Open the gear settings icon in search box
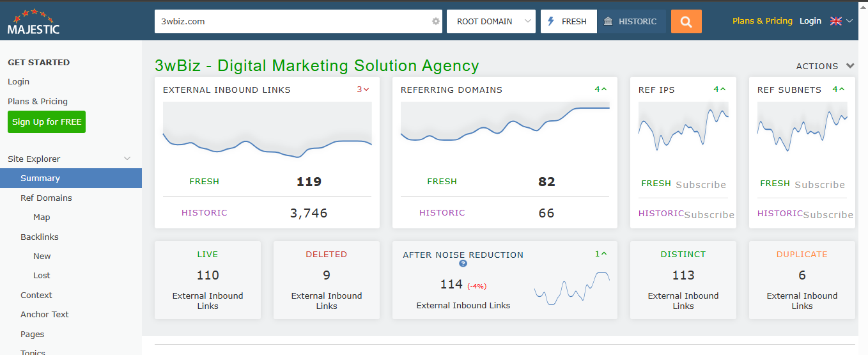This screenshot has height=355, width=868. pyautogui.click(x=436, y=21)
